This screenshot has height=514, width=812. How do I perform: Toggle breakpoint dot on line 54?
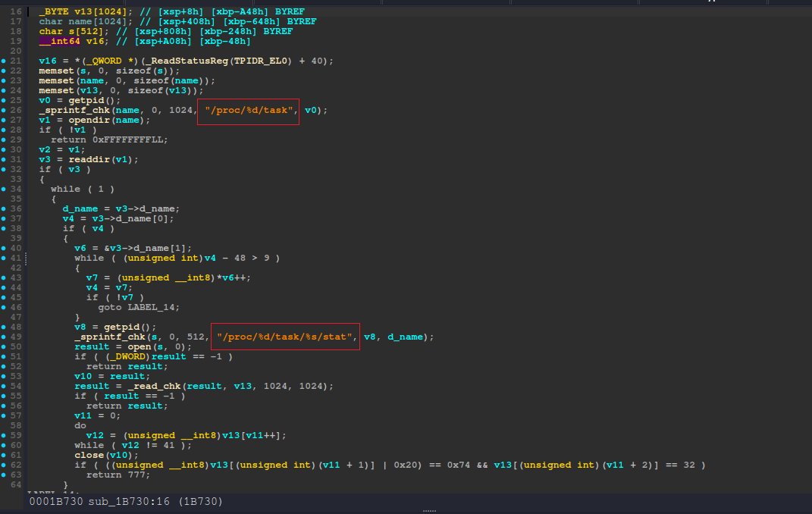(x=4, y=386)
